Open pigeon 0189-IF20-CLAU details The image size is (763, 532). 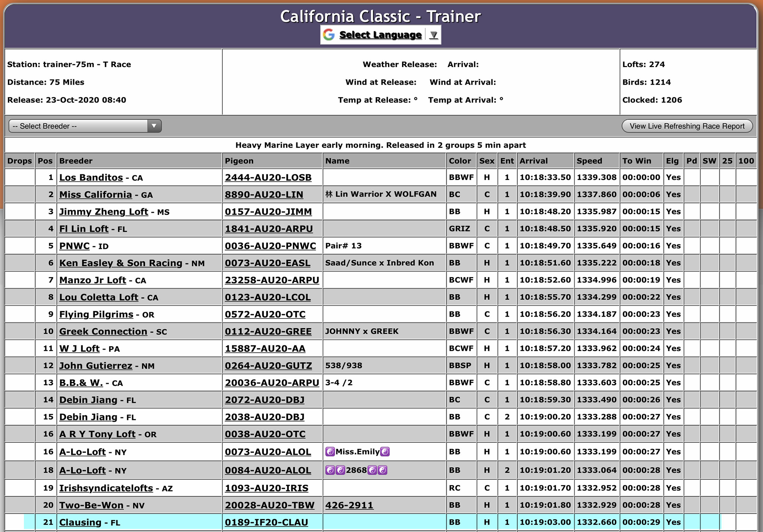click(x=266, y=523)
